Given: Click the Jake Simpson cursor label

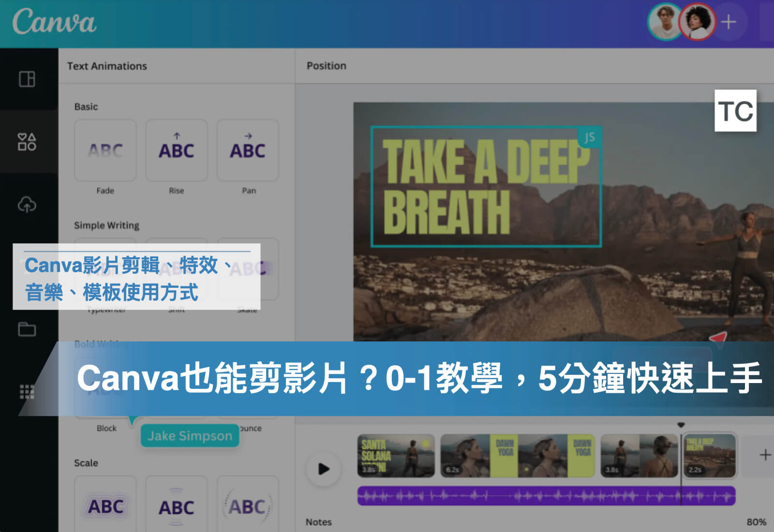Looking at the screenshot, I should [190, 436].
